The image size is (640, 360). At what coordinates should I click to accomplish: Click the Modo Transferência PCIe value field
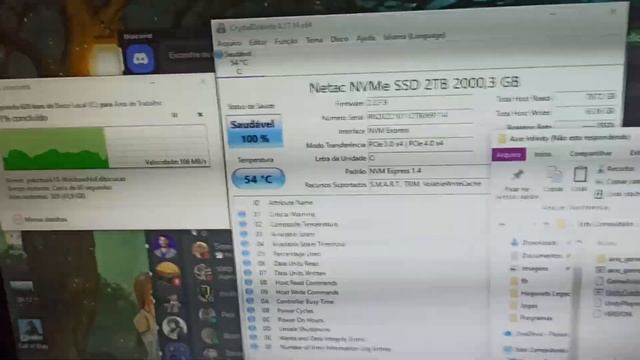(420, 144)
